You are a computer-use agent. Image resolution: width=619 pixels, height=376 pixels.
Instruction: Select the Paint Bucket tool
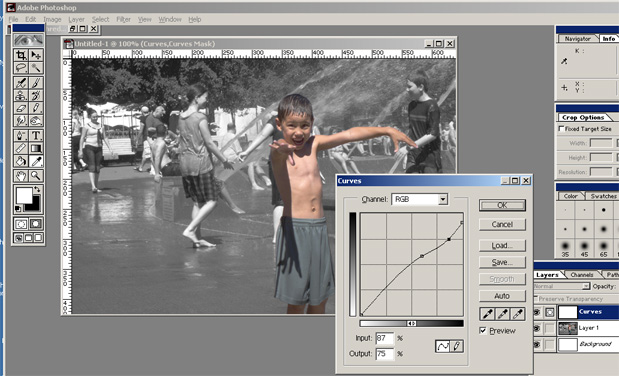point(21,161)
